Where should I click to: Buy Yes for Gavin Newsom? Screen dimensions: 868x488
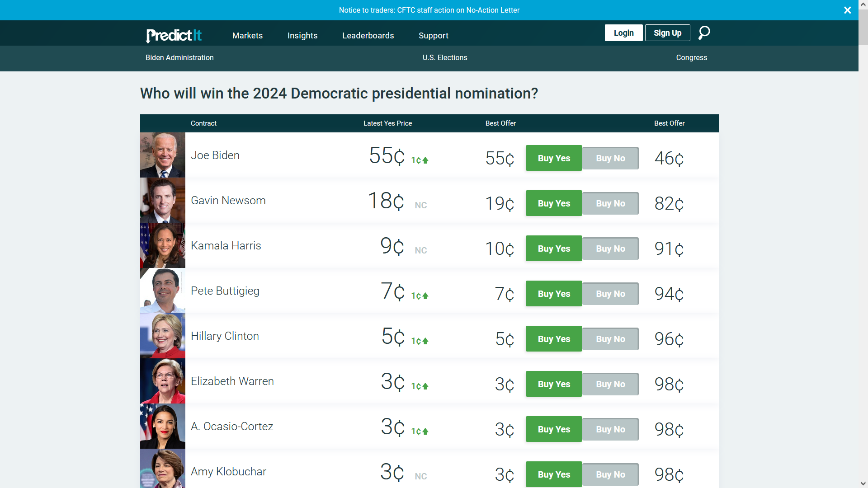[x=554, y=203]
